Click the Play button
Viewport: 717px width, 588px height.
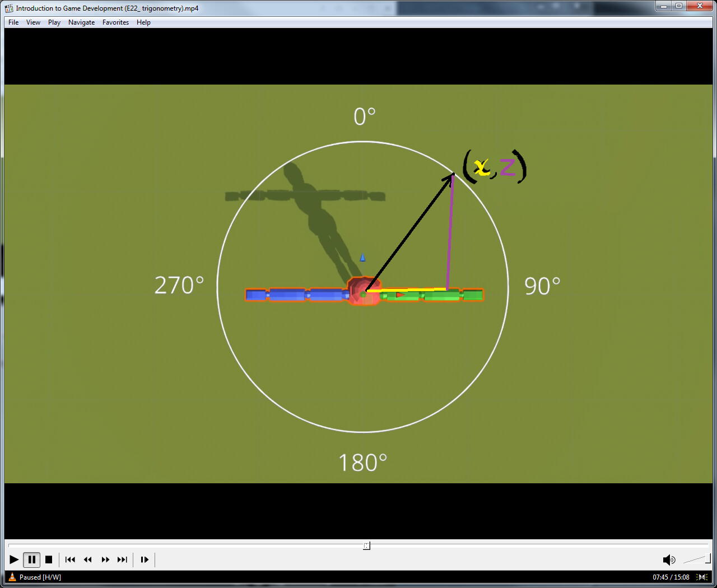pyautogui.click(x=14, y=559)
